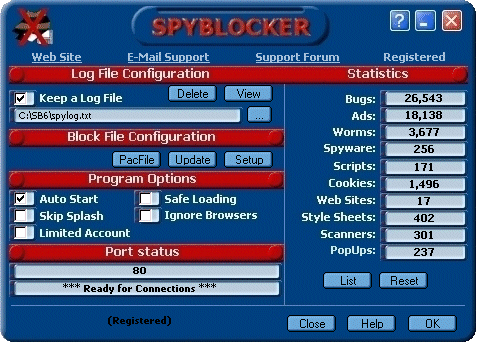Viewport: 478px width, 364px height.
Task: Click the Log File Configuration header
Action: pyautogui.click(x=140, y=74)
